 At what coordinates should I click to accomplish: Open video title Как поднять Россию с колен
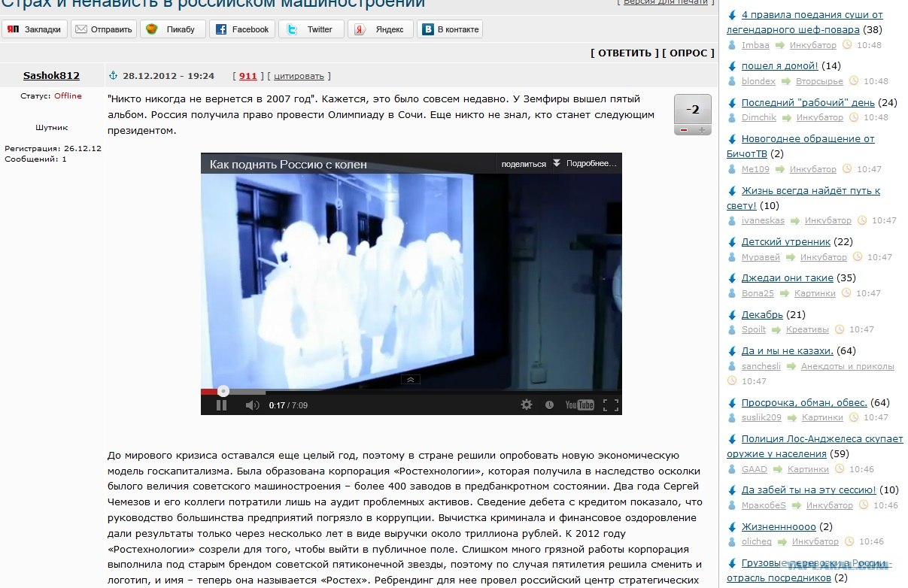pyautogui.click(x=288, y=164)
